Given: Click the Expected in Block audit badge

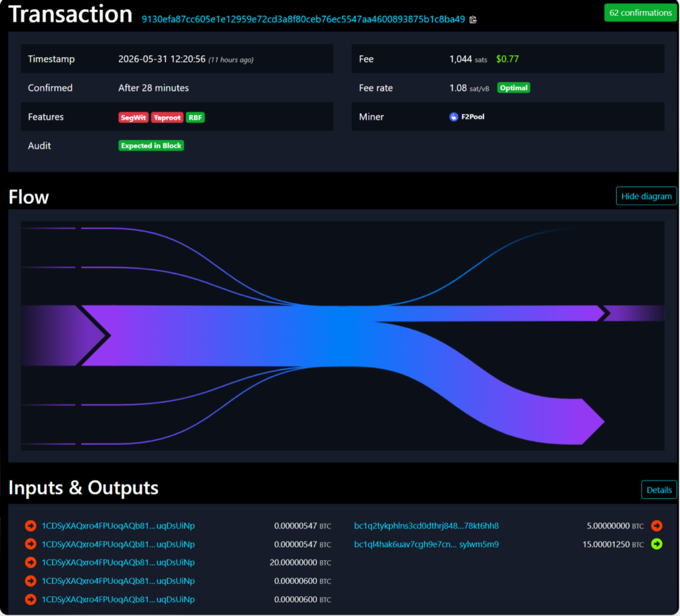Looking at the screenshot, I should [151, 145].
